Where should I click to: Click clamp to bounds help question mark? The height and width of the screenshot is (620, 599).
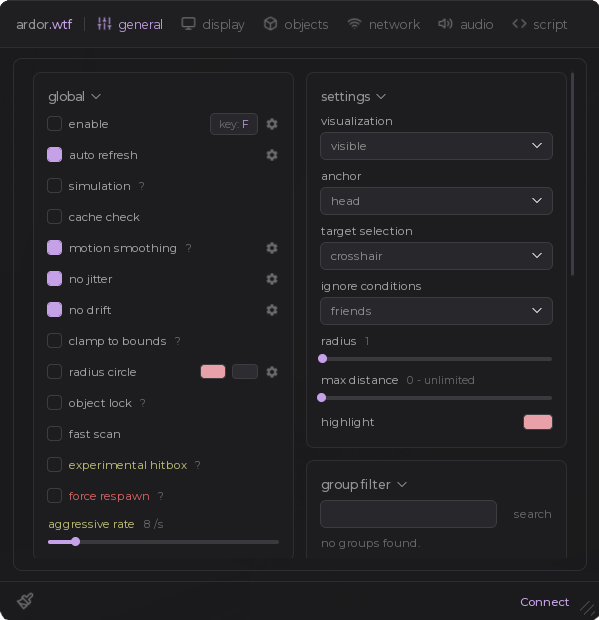tap(178, 341)
